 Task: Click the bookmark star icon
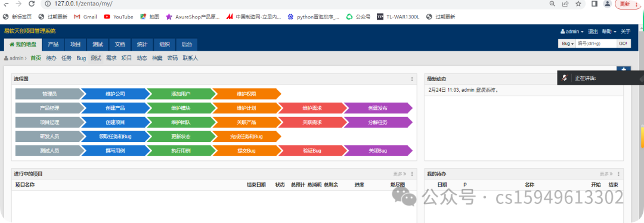pos(578,4)
